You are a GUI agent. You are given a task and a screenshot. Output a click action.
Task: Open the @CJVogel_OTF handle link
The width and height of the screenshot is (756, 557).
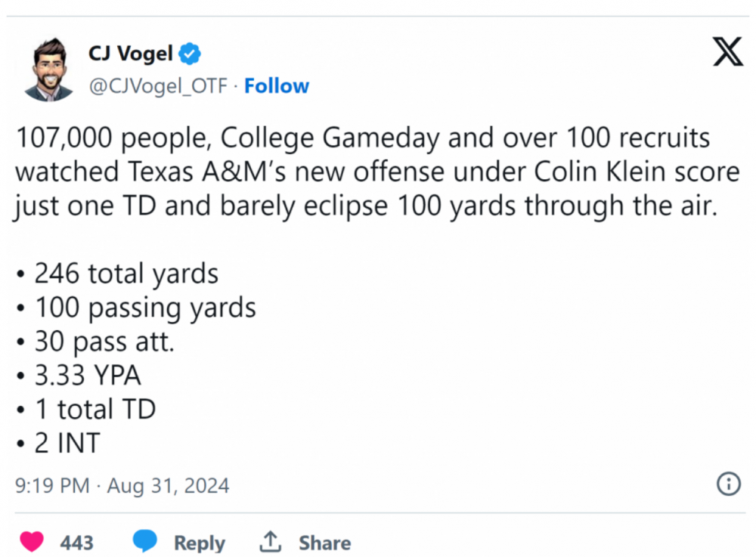(158, 86)
